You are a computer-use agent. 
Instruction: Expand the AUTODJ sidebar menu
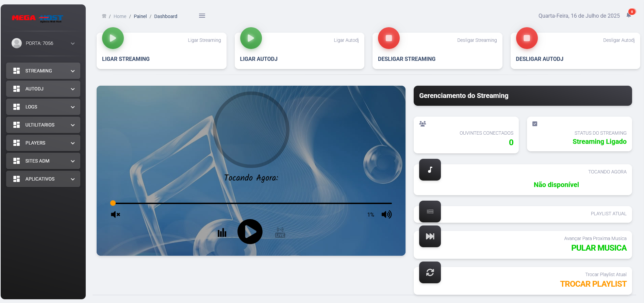point(43,89)
